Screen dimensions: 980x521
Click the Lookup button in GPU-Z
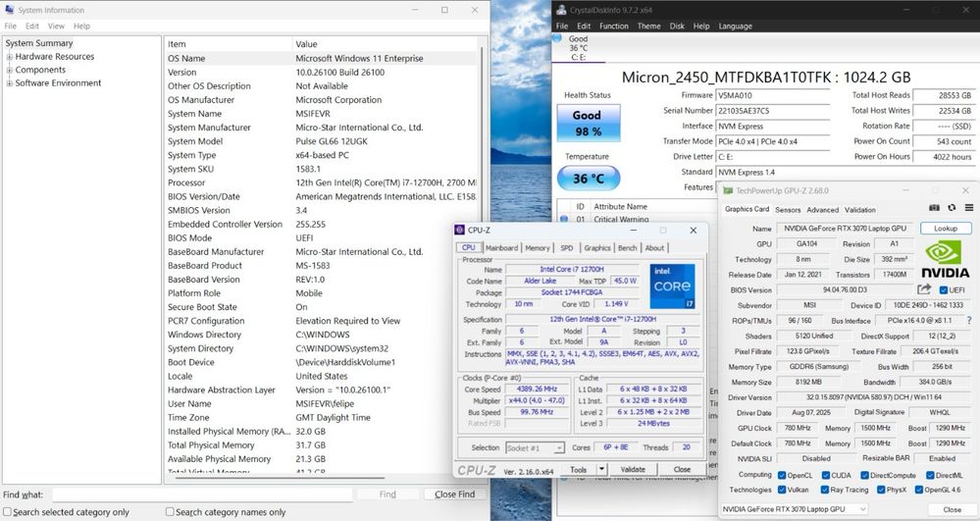(x=946, y=229)
